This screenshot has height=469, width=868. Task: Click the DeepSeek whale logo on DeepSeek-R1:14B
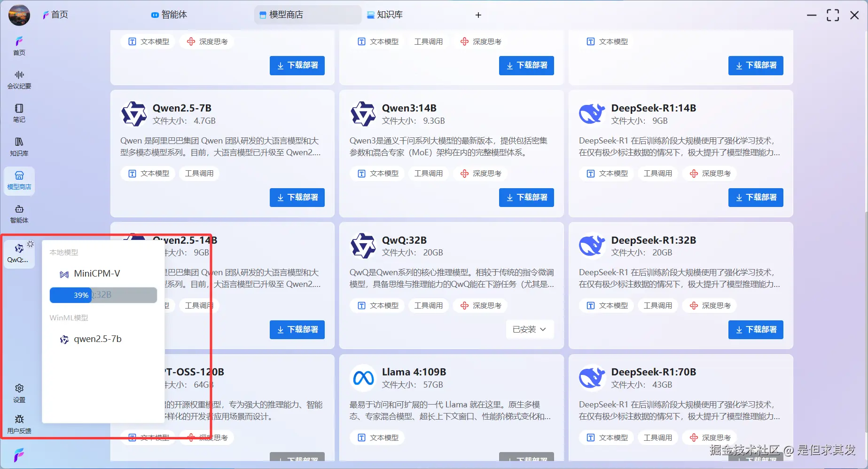coord(592,113)
